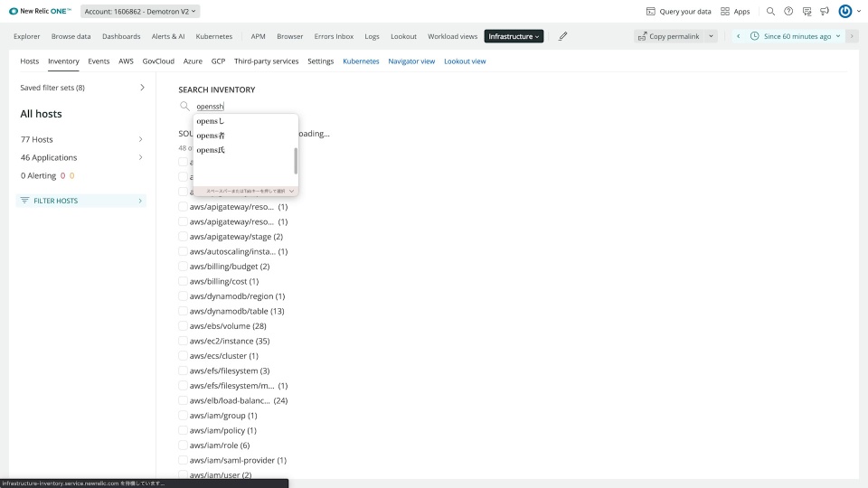Expand Saved filter sets (8)
This screenshot has height=488, width=868.
click(x=82, y=88)
